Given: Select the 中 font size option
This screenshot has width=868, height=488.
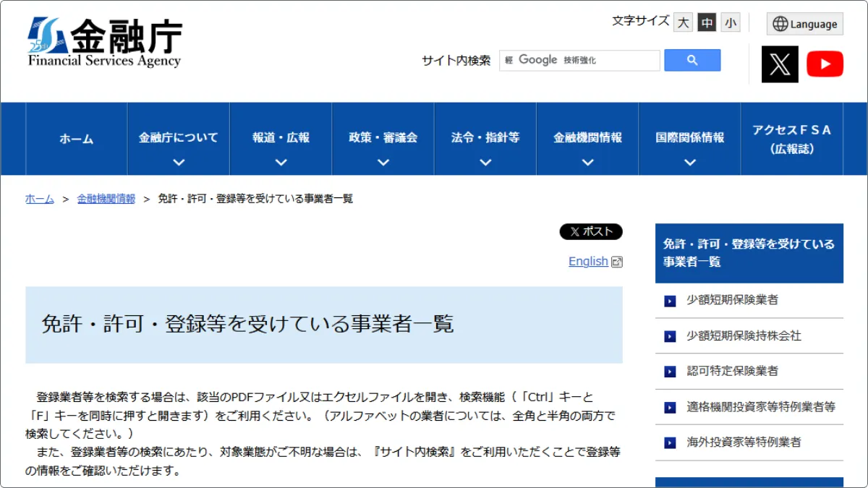Looking at the screenshot, I should [x=706, y=22].
